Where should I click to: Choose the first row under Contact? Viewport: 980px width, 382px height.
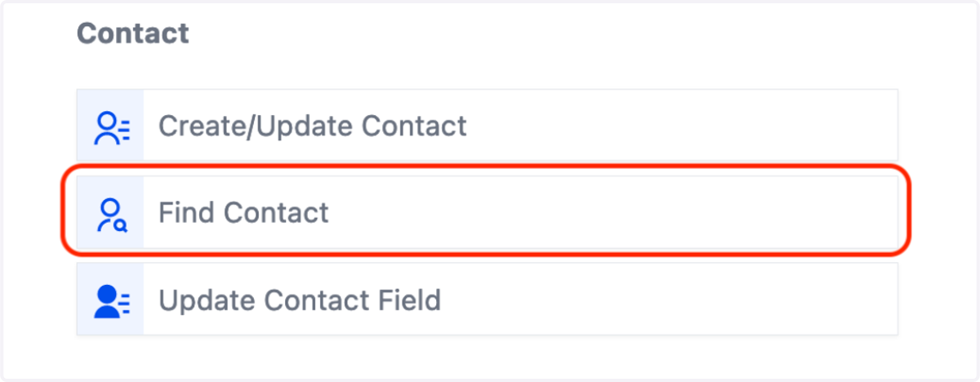click(x=488, y=125)
